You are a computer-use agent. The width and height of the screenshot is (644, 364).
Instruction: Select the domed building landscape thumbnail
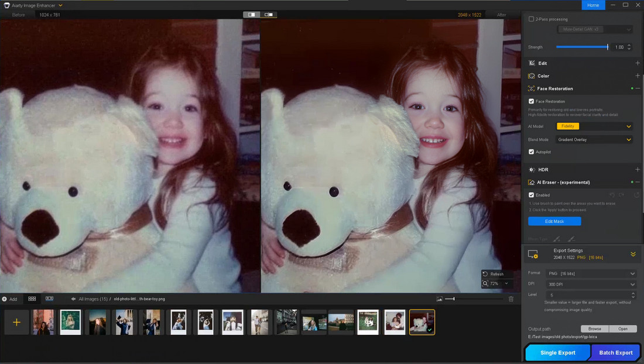click(341, 322)
